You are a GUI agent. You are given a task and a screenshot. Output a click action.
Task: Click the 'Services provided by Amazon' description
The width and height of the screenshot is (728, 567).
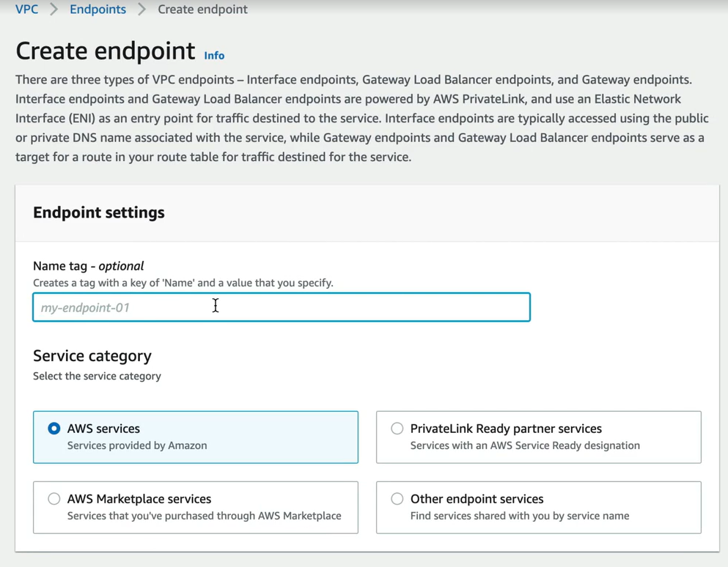coord(137,445)
